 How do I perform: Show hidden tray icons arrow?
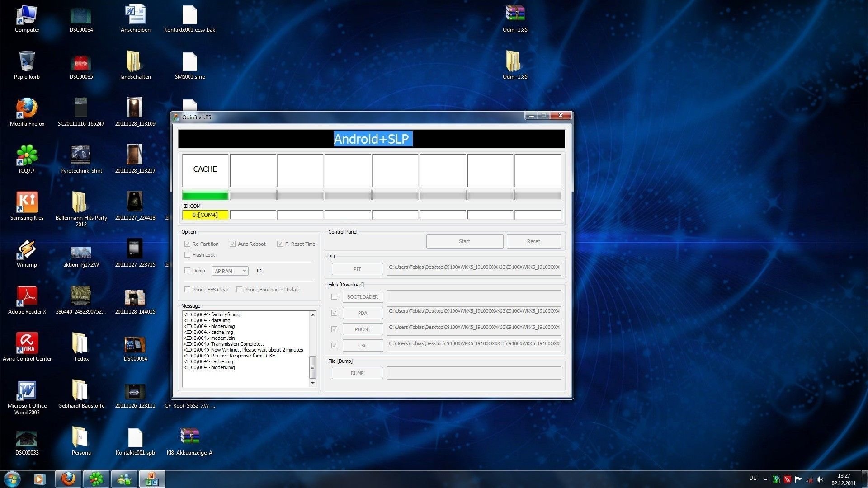click(765, 479)
